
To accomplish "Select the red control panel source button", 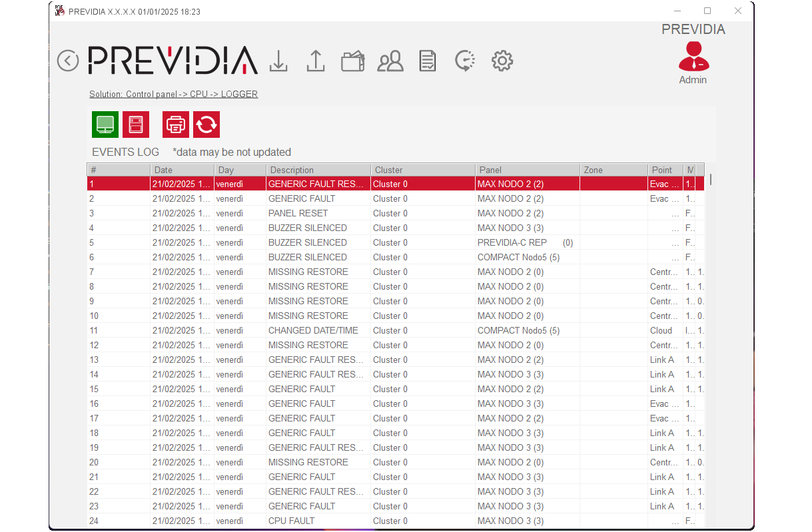I will pos(136,125).
